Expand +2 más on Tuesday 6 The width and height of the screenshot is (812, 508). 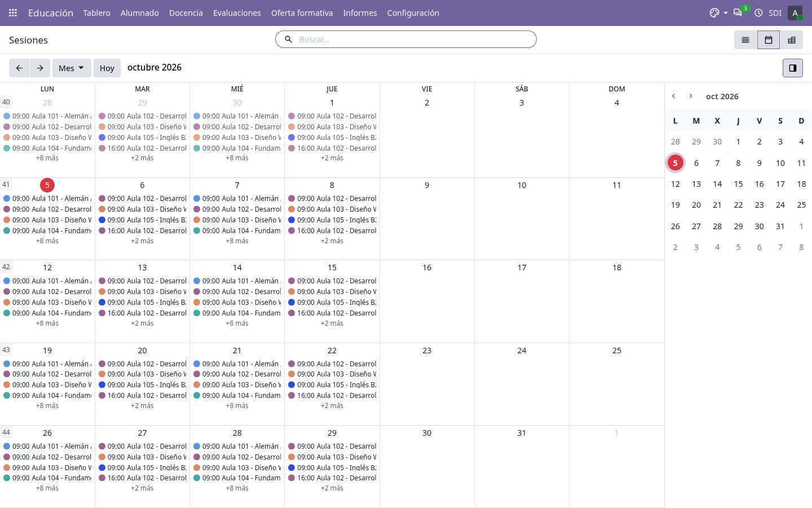click(x=142, y=241)
